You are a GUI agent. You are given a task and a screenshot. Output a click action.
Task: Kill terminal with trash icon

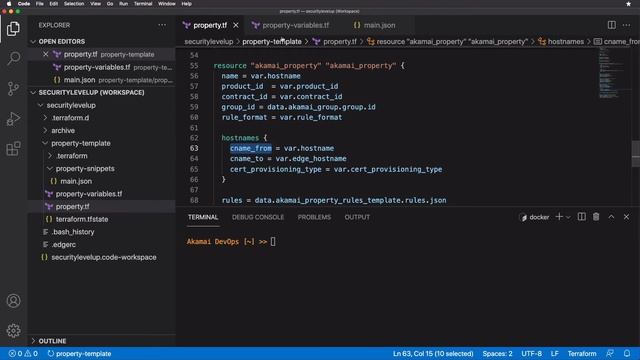pyautogui.click(x=596, y=217)
